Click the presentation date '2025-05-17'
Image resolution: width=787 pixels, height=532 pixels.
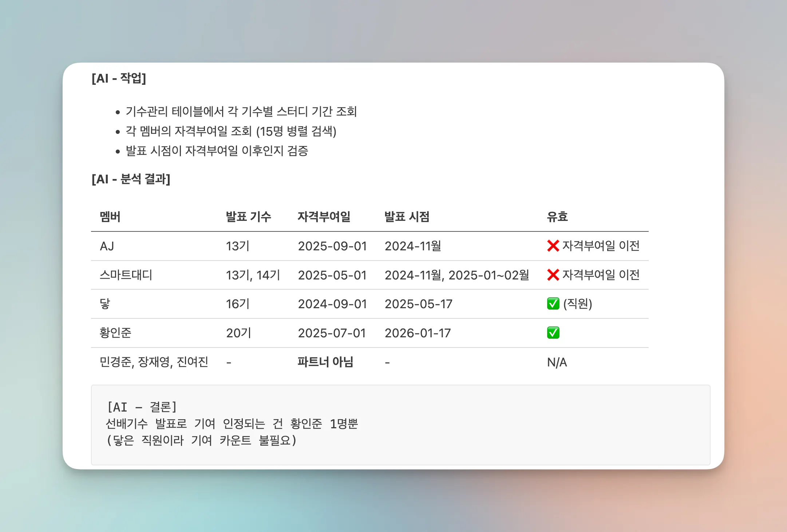click(x=419, y=304)
